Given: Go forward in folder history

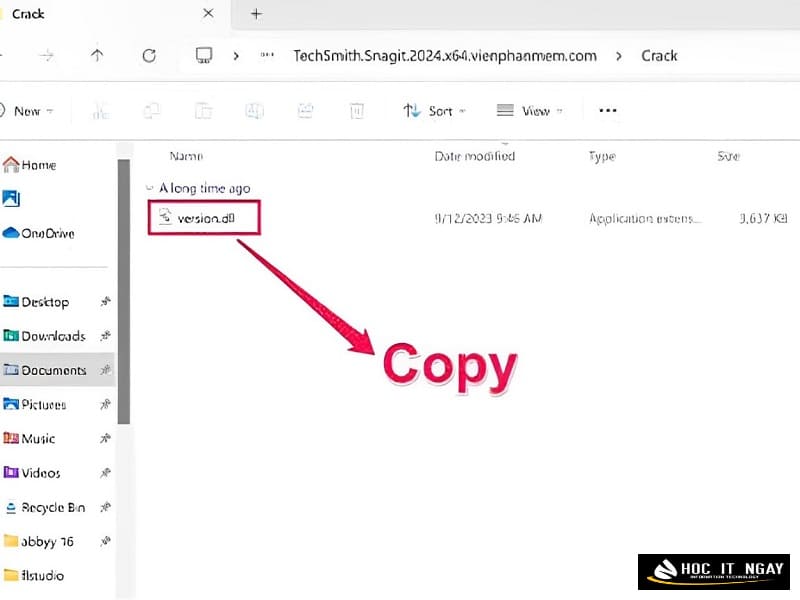Looking at the screenshot, I should [47, 56].
